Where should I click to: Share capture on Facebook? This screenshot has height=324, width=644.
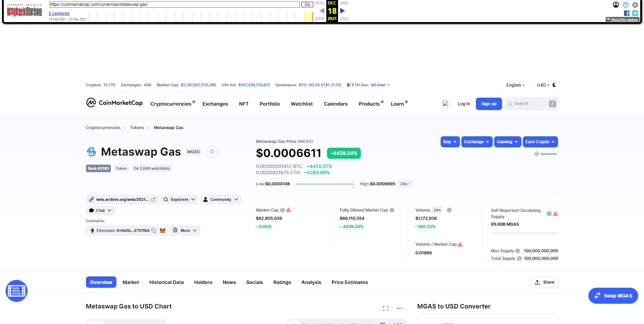click(x=627, y=13)
